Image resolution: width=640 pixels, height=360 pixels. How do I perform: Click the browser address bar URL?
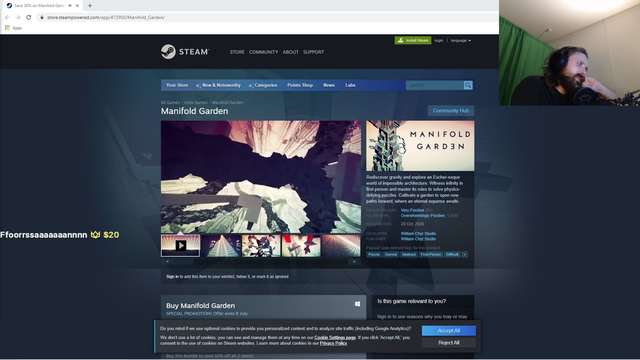pos(106,18)
